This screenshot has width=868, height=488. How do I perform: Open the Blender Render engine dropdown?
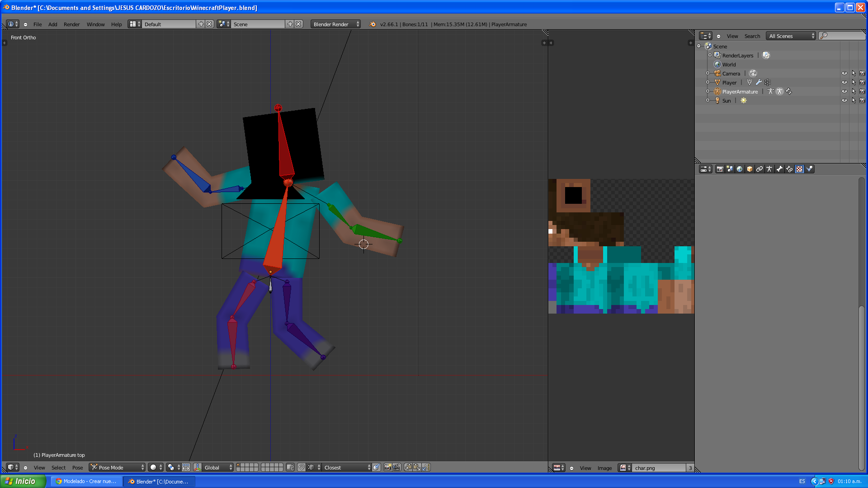tap(335, 24)
